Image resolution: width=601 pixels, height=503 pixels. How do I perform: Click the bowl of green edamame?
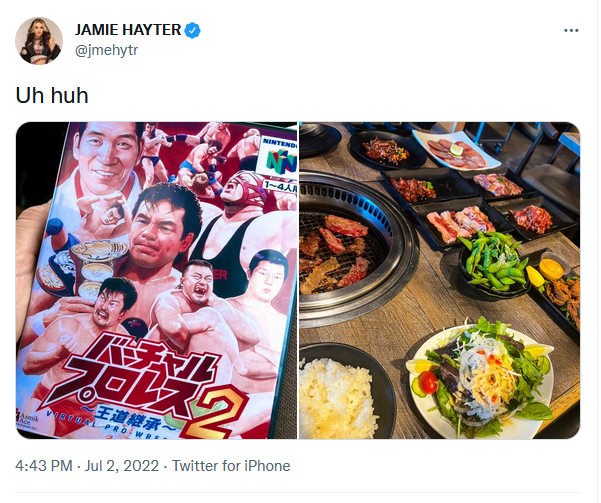493,265
